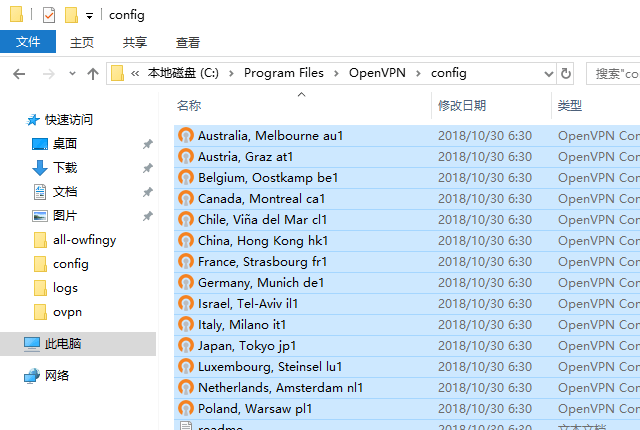This screenshot has width=640, height=430.
Task: Click the properties checkmark icon in title bar
Action: point(49,16)
